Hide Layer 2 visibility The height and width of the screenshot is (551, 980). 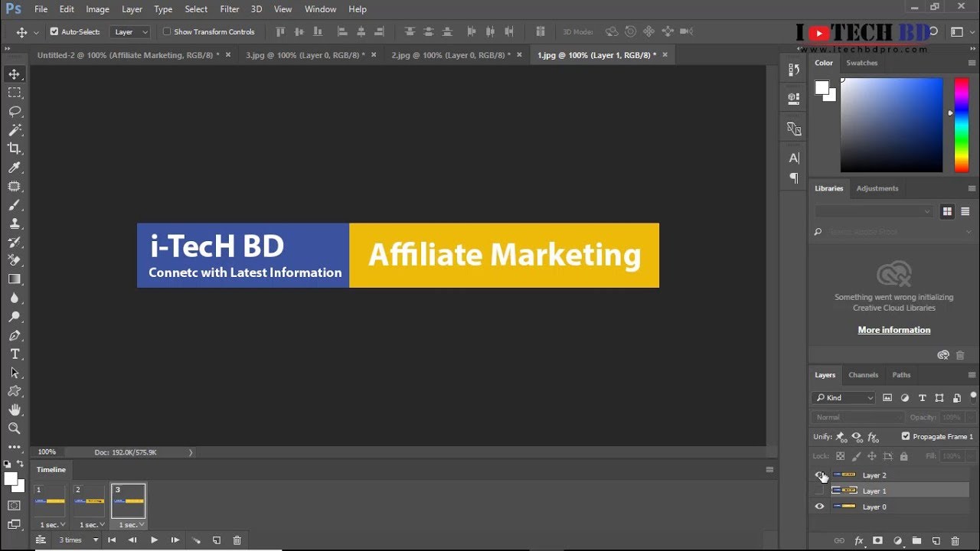[x=820, y=475]
